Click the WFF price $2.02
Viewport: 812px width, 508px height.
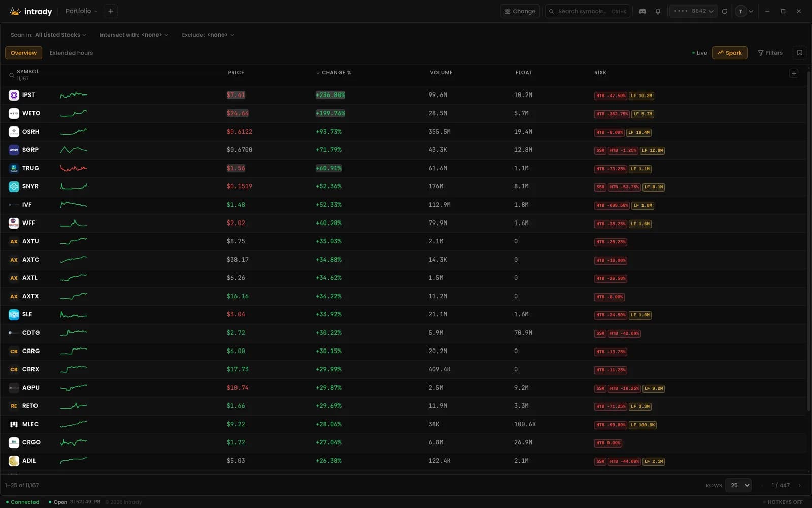(236, 223)
